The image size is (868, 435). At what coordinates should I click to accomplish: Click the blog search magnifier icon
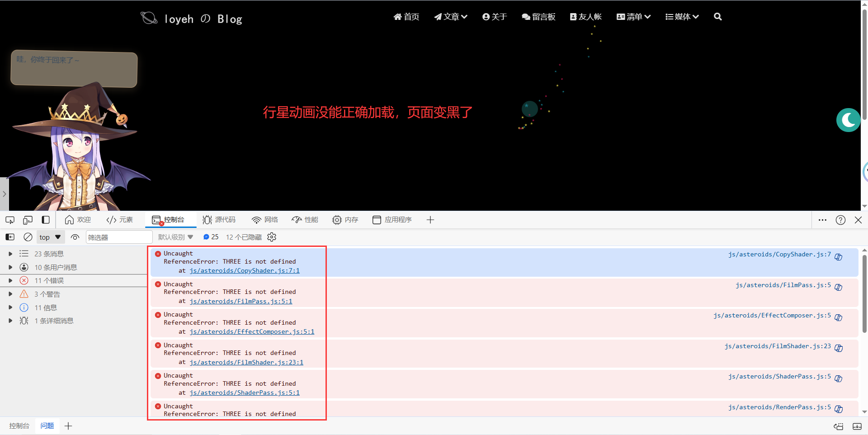pos(718,17)
